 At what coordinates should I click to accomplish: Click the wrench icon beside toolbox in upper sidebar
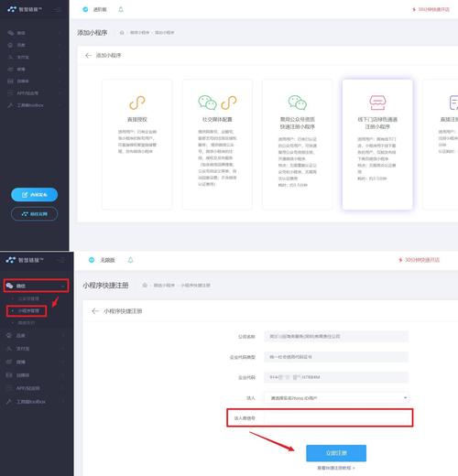pyautogui.click(x=10, y=105)
